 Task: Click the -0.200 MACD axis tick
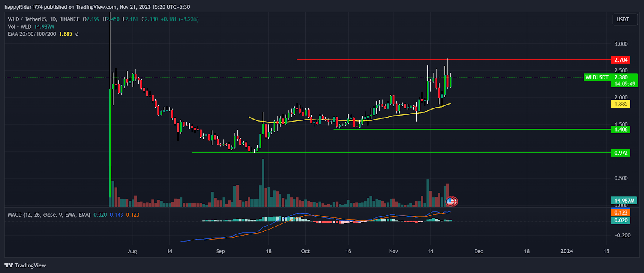tap(622, 235)
